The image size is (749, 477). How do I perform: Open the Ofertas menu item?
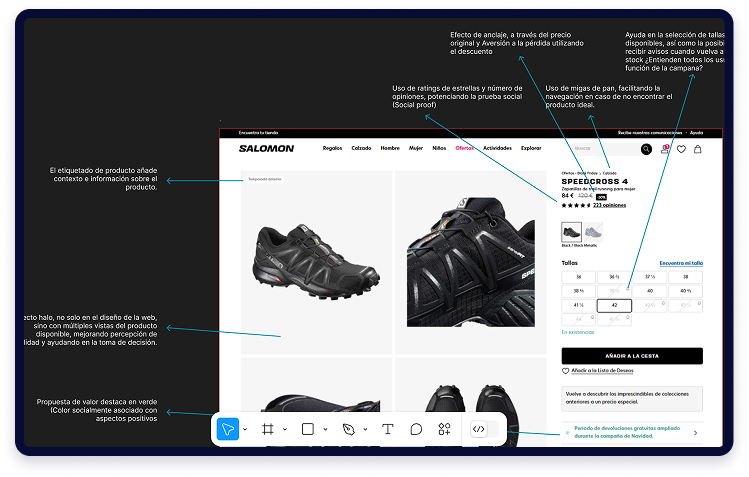point(464,148)
